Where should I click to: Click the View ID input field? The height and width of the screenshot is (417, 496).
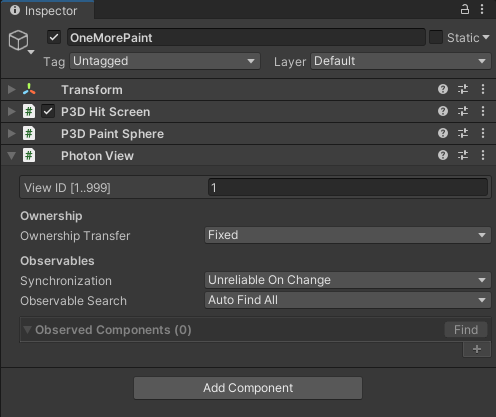[348, 187]
